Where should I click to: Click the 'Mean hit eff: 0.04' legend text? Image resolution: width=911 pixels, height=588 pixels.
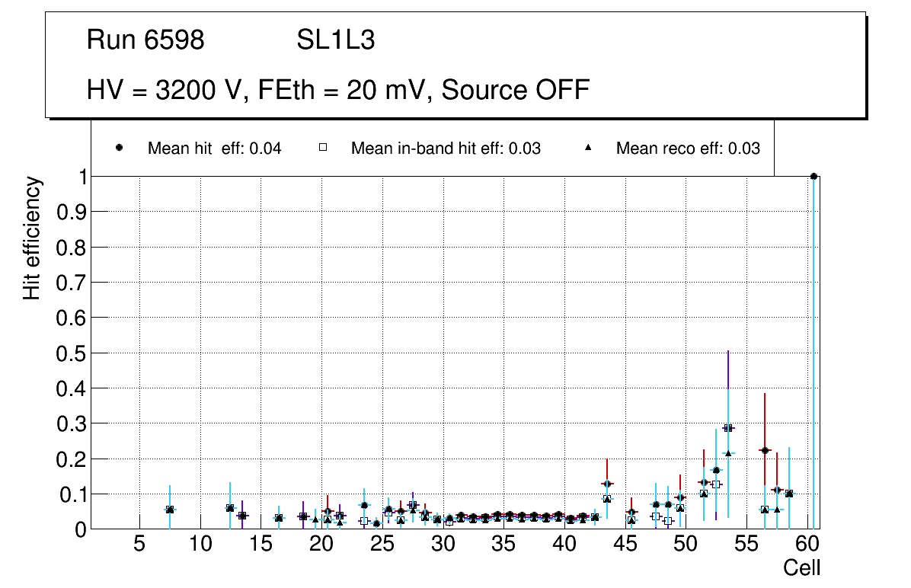pyautogui.click(x=214, y=149)
